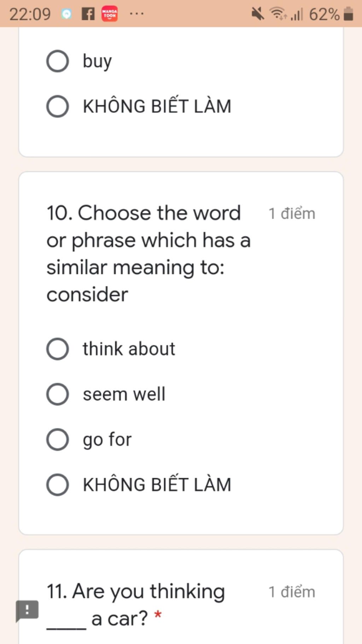362x644 pixels.
Task: Select the "buy" radio option
Action: 58,61
